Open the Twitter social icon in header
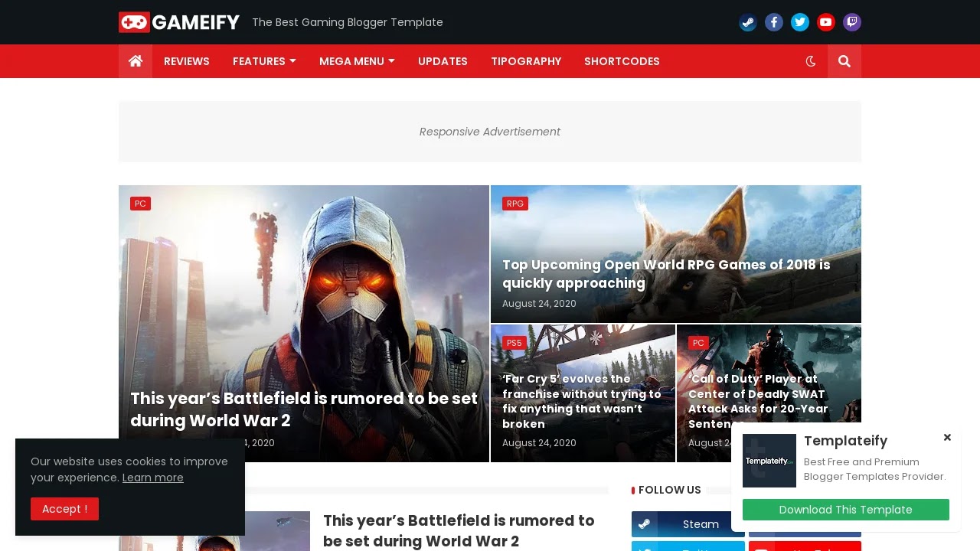Image resolution: width=980 pixels, height=551 pixels. point(800,22)
